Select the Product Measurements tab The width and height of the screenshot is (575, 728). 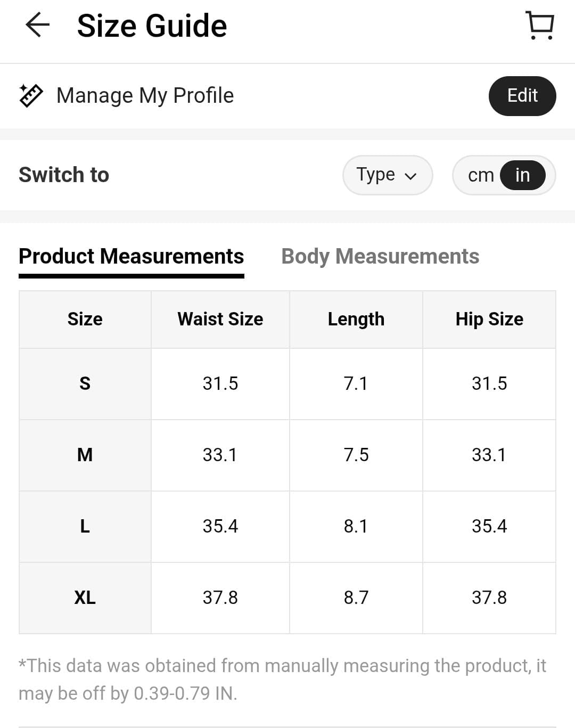tap(131, 256)
